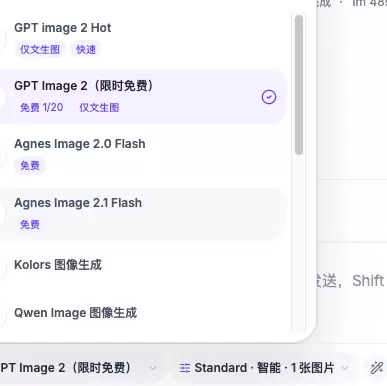Click the selected checkmark circle icon
The image size is (387, 386).
point(269,97)
